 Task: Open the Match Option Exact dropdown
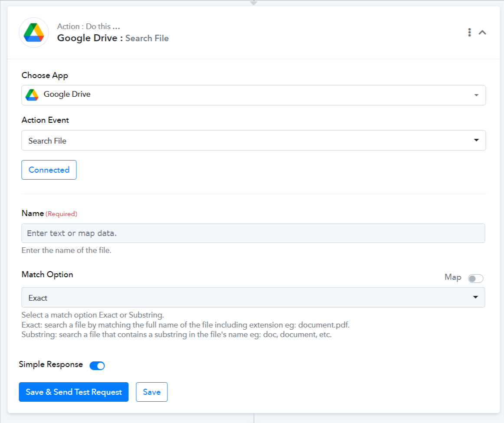(x=253, y=297)
